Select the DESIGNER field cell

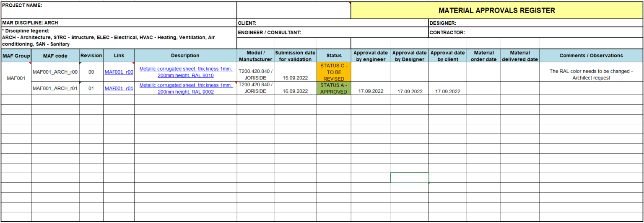(535, 23)
